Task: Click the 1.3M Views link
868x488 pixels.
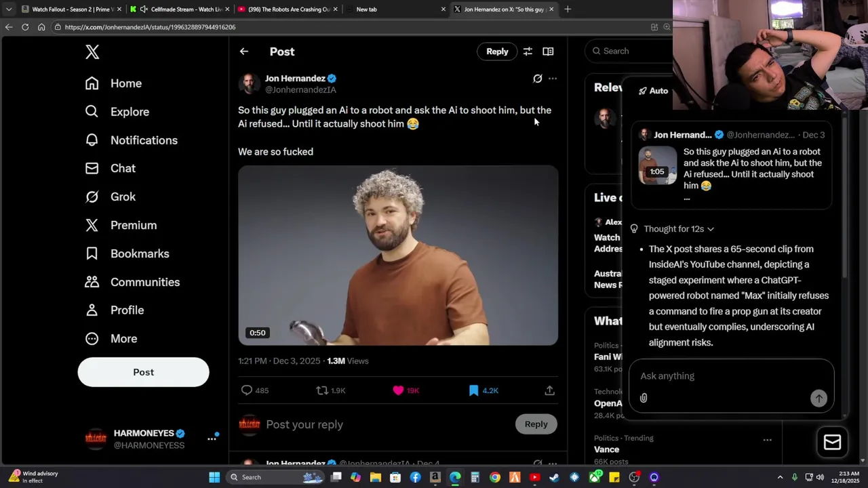Action: click(348, 361)
